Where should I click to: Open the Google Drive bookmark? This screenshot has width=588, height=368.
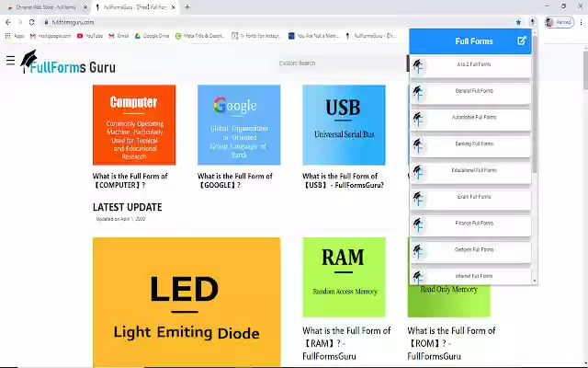(x=152, y=36)
